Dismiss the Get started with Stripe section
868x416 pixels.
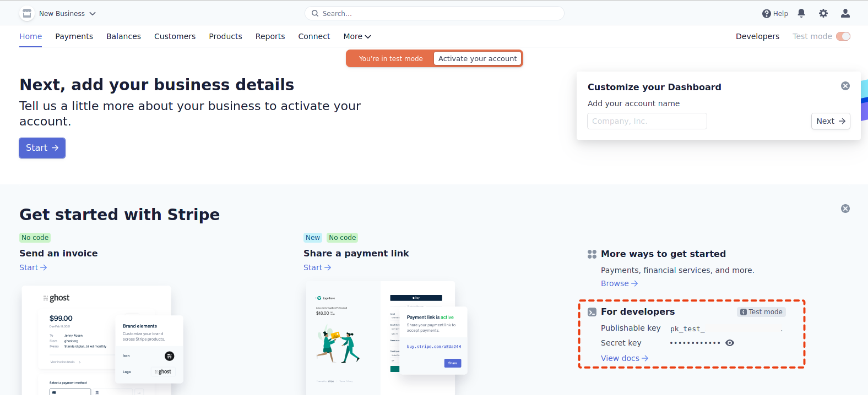(845, 209)
